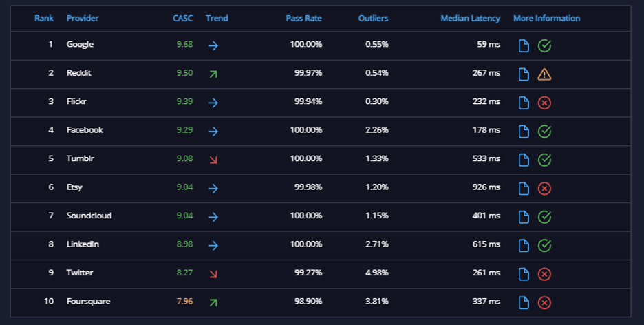644x325 pixels.
Task: Open Soundcloud's document report icon
Action: click(x=524, y=217)
